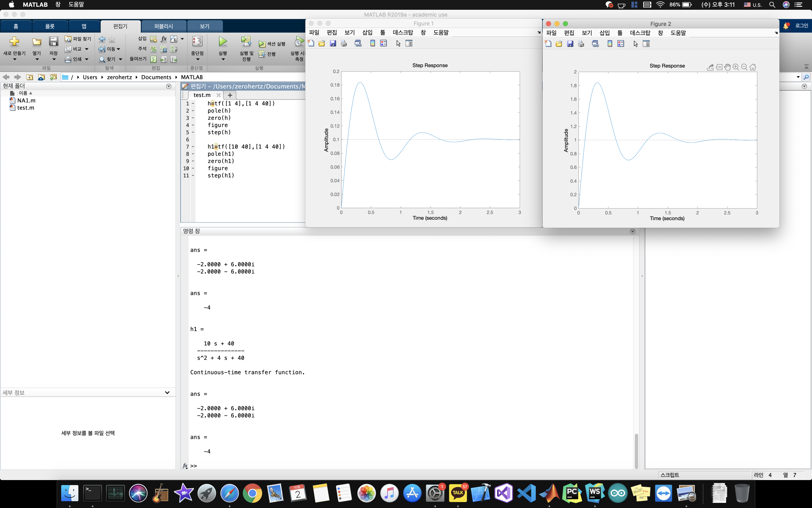Viewport: 812px width, 508px height.
Task: Uncomment lines with the percent-X icon
Action: [163, 49]
